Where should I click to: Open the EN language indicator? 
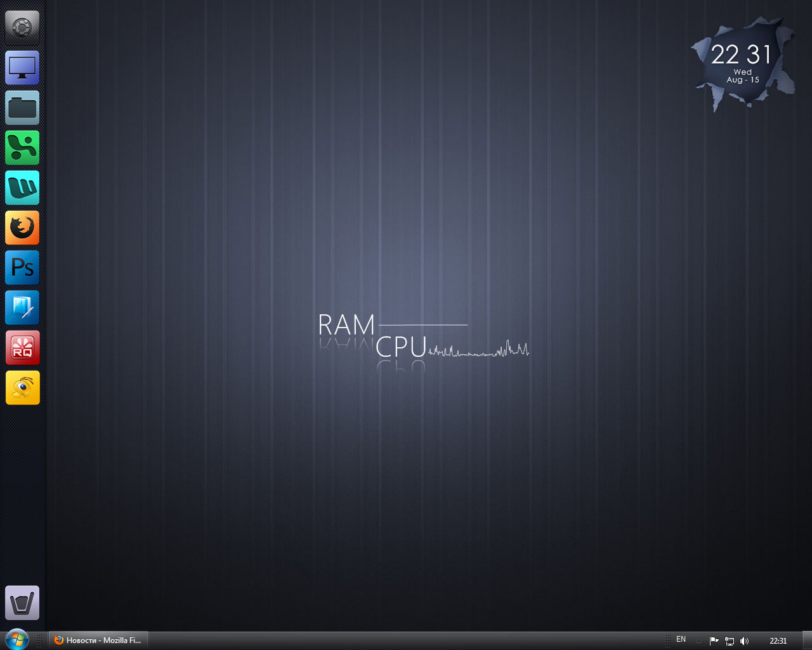[681, 640]
